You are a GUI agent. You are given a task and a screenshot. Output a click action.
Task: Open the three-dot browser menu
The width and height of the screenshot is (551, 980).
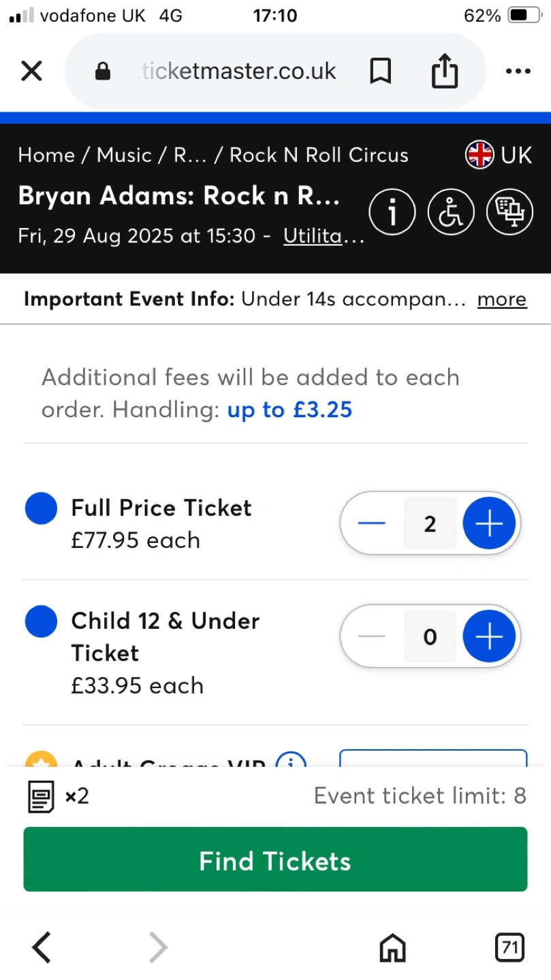[x=518, y=71]
